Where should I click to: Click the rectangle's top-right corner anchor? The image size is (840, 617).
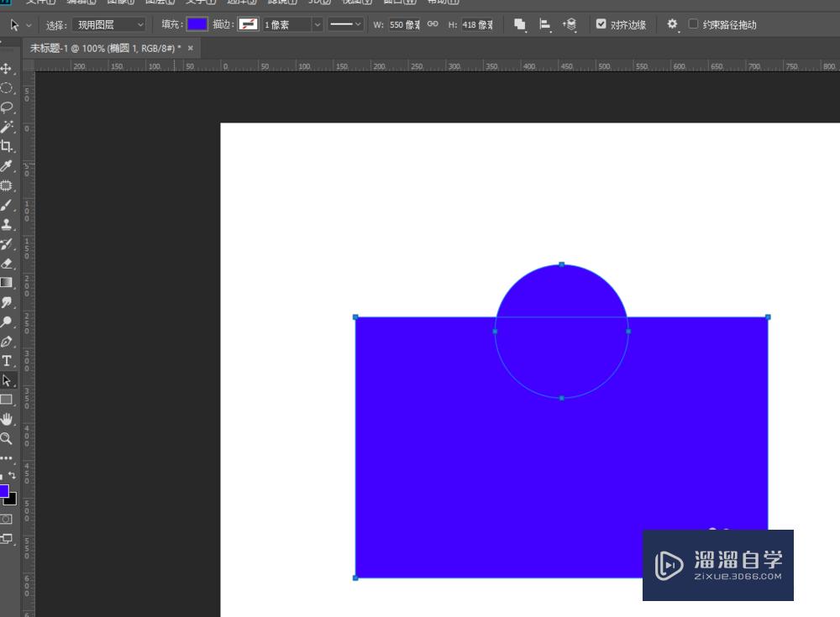[x=768, y=317]
